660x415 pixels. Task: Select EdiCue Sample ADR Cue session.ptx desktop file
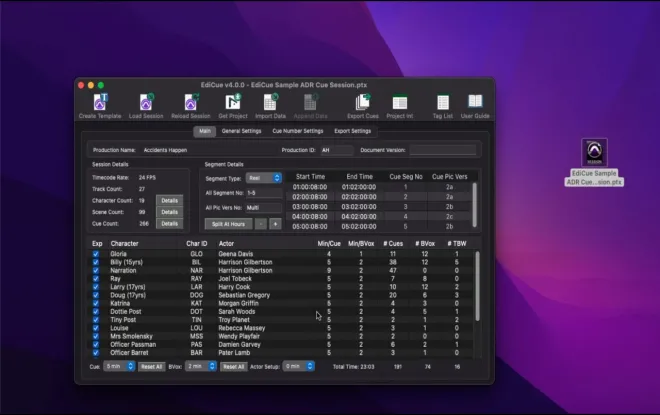click(594, 162)
